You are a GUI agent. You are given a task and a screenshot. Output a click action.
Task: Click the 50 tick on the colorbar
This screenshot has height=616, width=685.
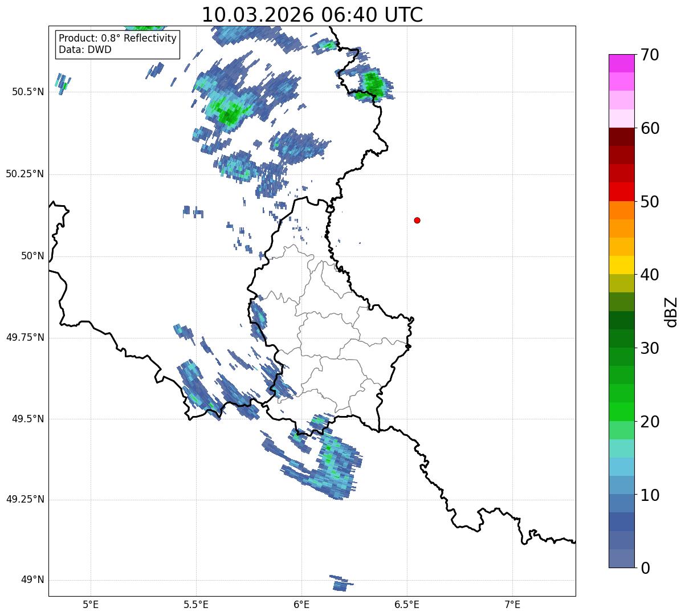[650, 202]
